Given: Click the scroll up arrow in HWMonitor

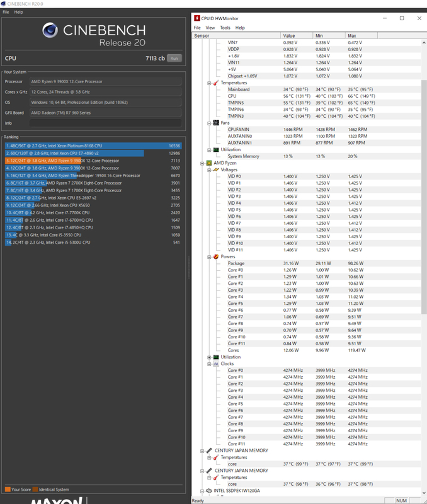Looking at the screenshot, I should click(x=424, y=43).
